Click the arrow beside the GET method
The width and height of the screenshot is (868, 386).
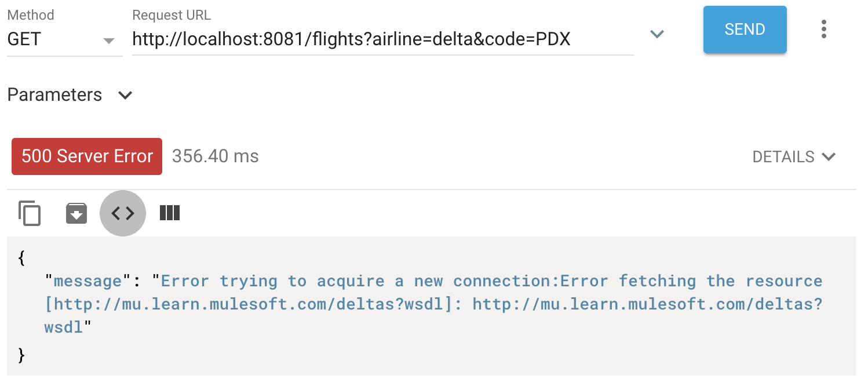(108, 41)
